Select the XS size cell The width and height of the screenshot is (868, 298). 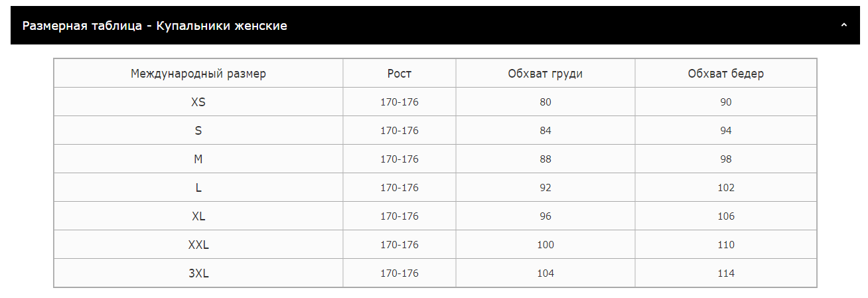198,102
